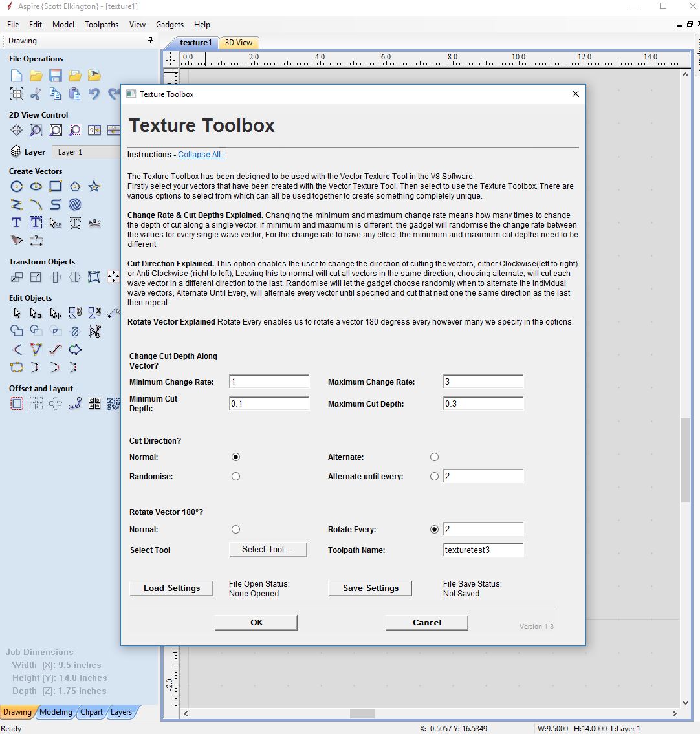Select the Draw Star tool
700x734 pixels.
94,186
